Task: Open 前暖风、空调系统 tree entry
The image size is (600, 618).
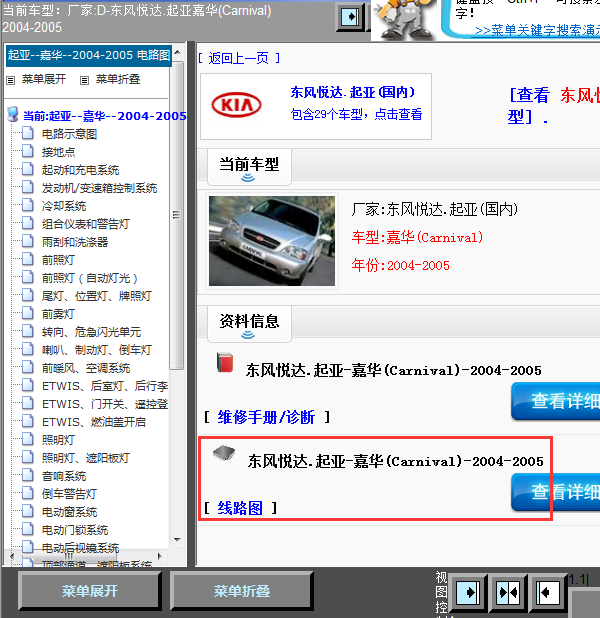Action: pos(86,368)
